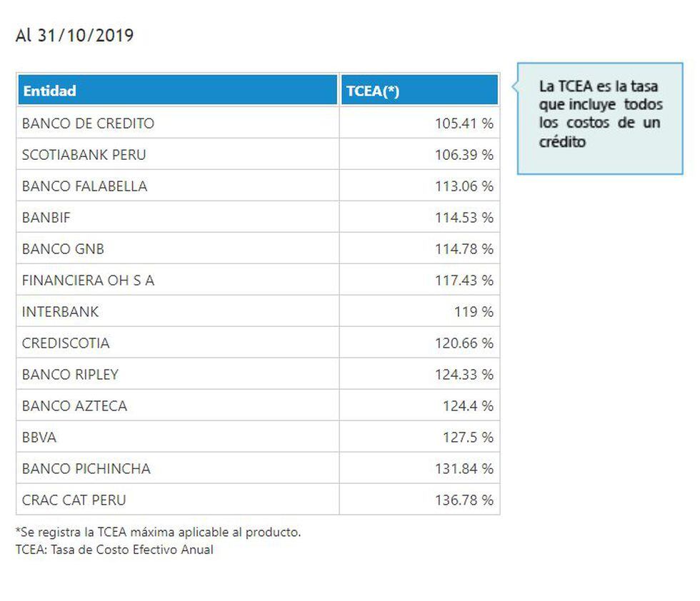
Task: Click the TCEA explanation tooltip box
Action: click(600, 118)
